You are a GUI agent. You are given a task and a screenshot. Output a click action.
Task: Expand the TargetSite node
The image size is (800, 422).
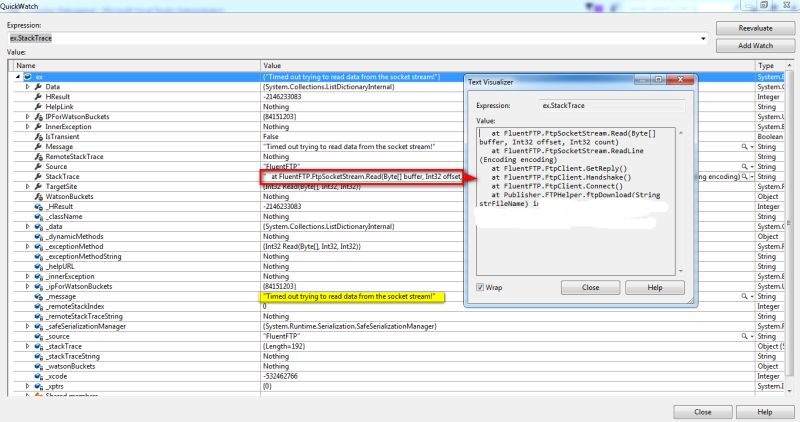click(x=28, y=187)
